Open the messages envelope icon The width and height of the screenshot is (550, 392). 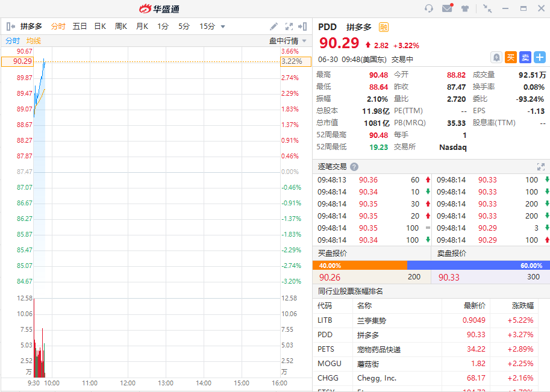(x=447, y=8)
